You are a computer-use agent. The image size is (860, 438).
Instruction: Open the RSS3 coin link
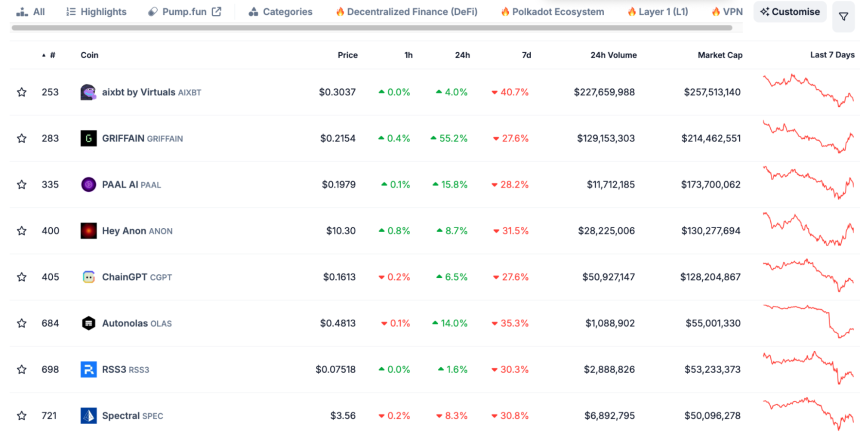pos(126,369)
